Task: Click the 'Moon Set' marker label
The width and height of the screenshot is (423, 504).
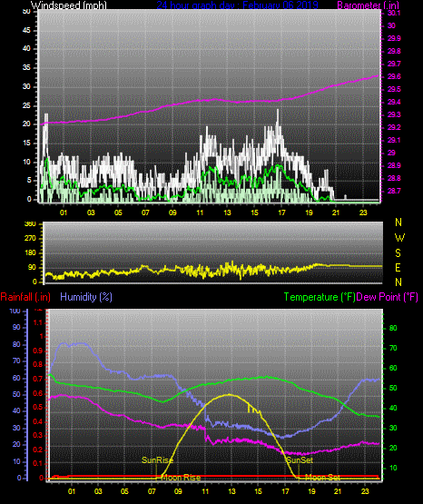Action: click(322, 478)
